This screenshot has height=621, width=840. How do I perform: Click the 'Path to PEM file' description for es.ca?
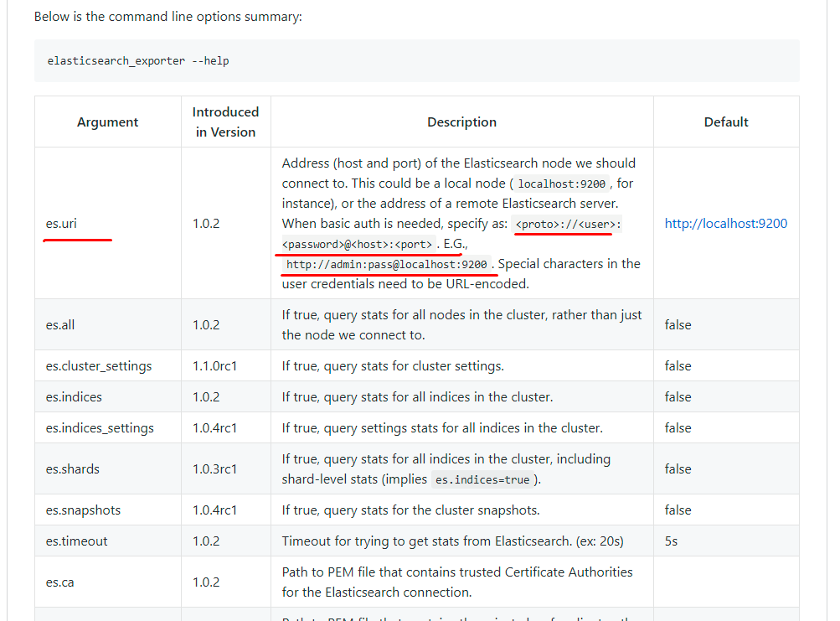pos(457,582)
